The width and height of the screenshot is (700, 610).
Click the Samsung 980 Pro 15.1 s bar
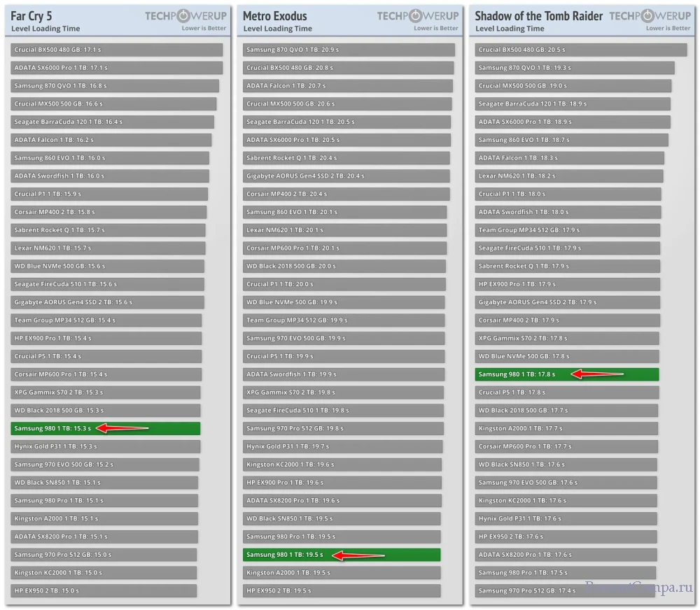pyautogui.click(x=104, y=501)
